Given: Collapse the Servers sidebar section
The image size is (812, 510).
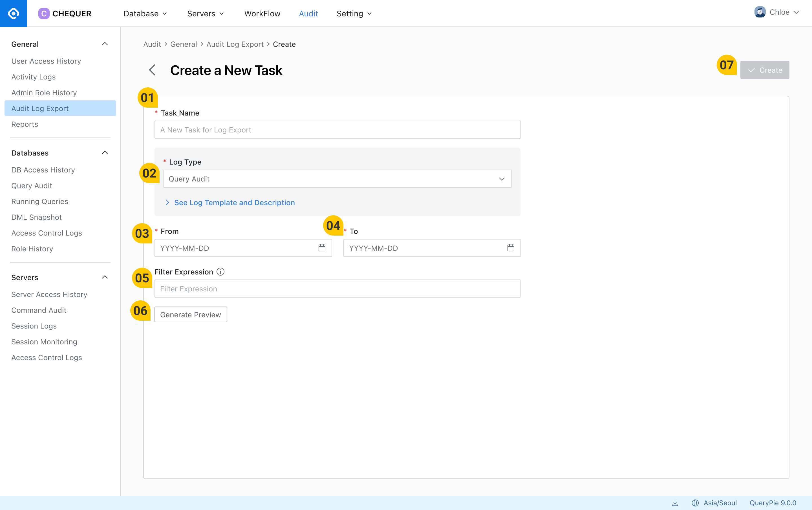Looking at the screenshot, I should (105, 277).
